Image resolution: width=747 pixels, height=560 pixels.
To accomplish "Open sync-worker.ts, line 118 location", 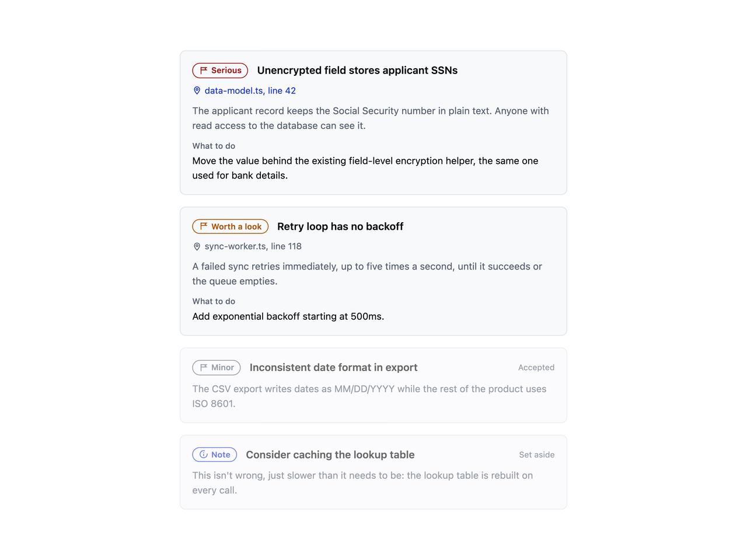I will click(x=253, y=246).
